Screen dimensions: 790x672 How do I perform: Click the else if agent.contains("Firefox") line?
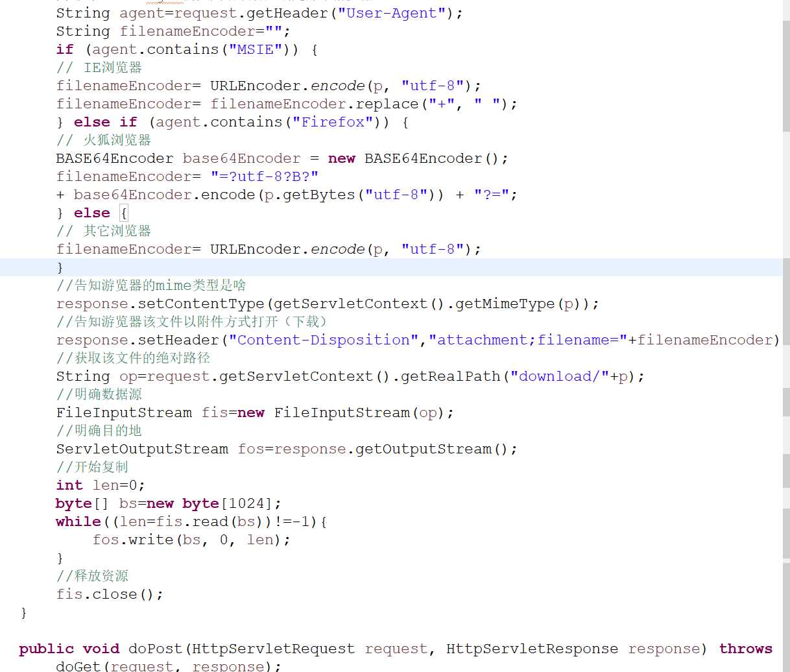(x=232, y=122)
